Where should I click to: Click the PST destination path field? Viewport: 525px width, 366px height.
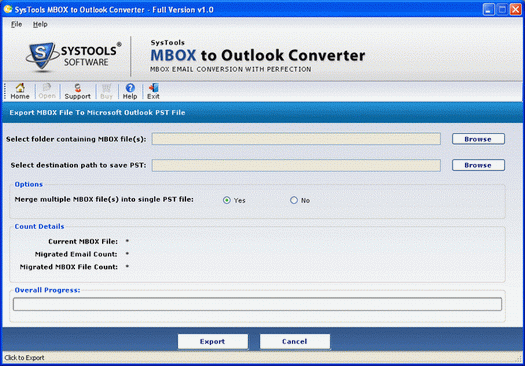point(296,165)
